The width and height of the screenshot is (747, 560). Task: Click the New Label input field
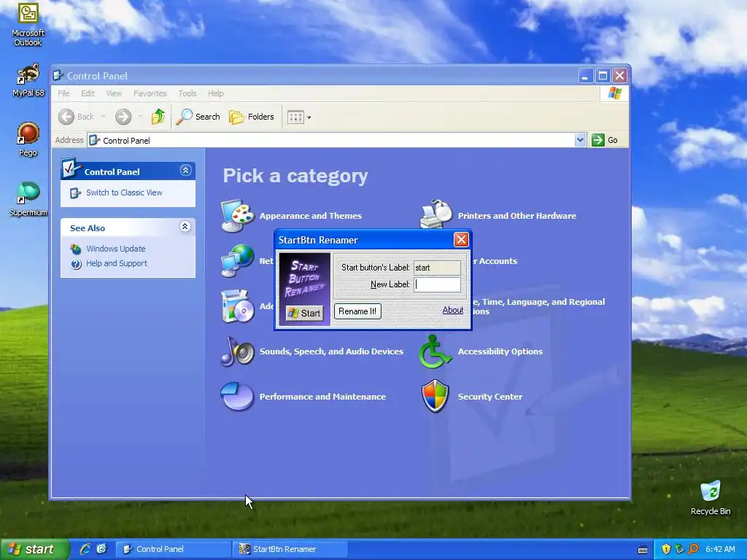[x=437, y=284]
